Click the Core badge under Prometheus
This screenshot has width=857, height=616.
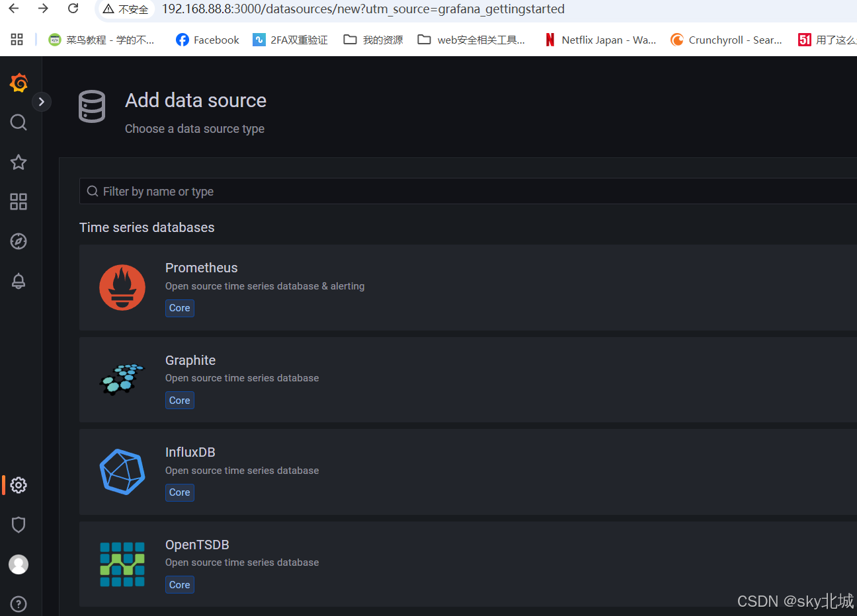pyautogui.click(x=180, y=308)
